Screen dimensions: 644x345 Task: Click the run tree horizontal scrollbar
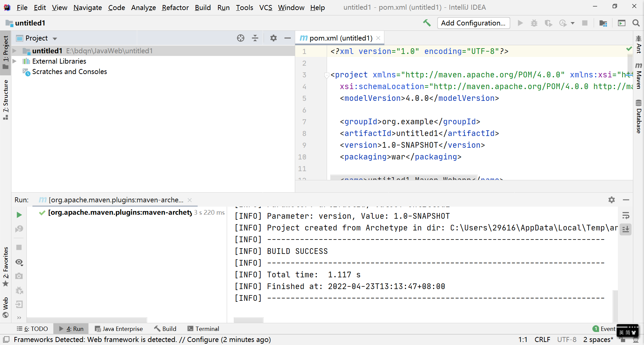[87, 320]
